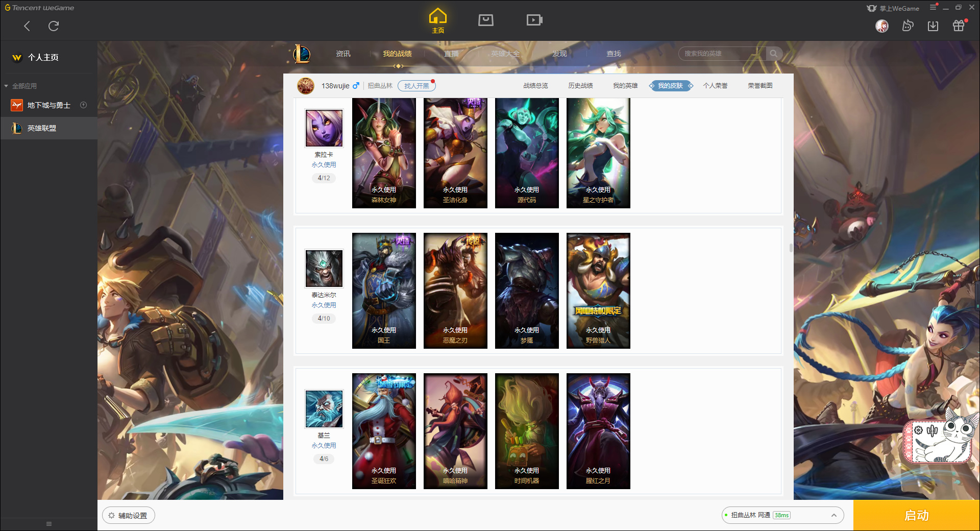980x531 pixels.
Task: Open the 直播 tab
Action: 451,54
